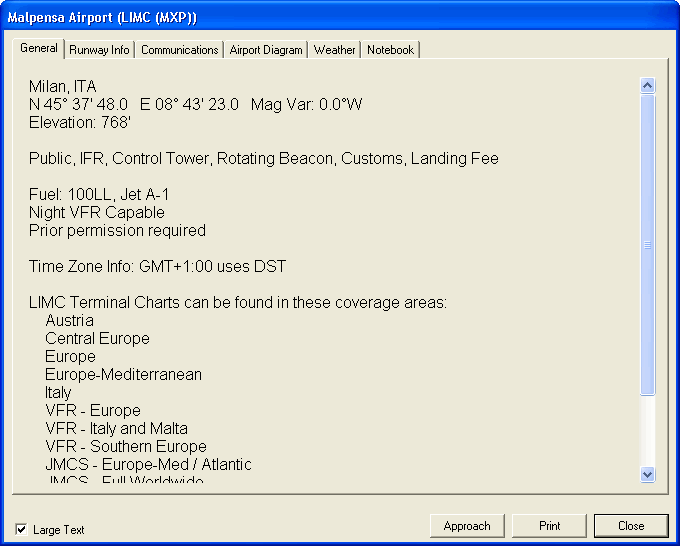Image resolution: width=680 pixels, height=546 pixels.
Task: Click the Approach button
Action: (x=467, y=526)
